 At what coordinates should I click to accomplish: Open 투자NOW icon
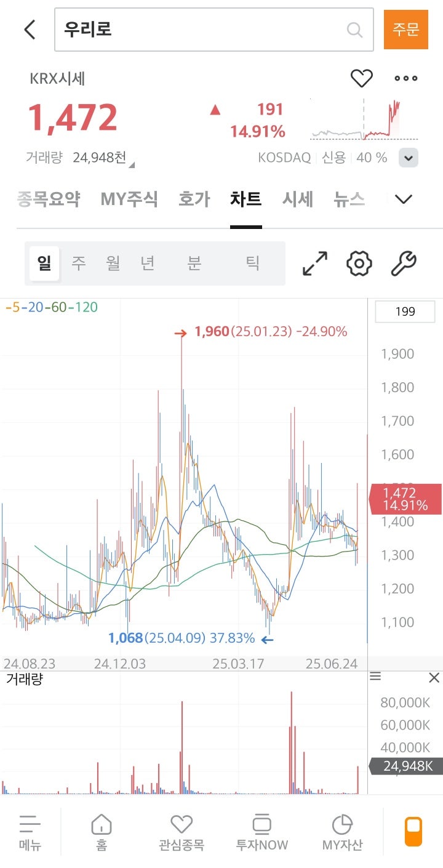261,832
